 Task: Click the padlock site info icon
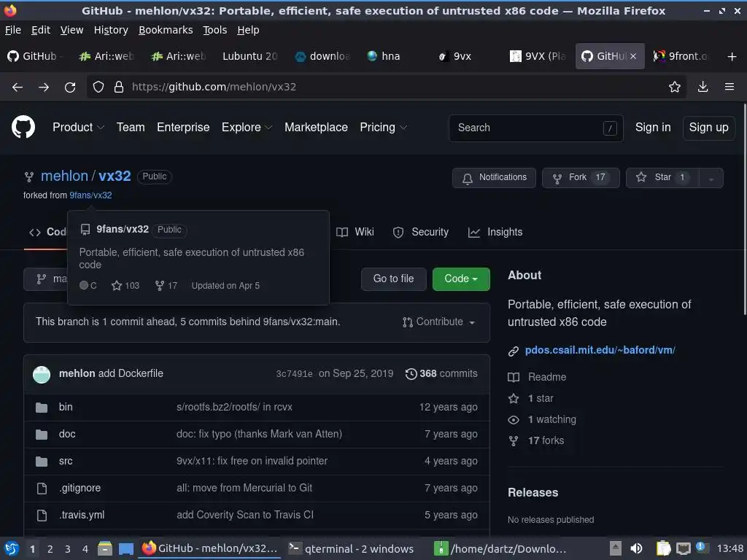(x=119, y=87)
